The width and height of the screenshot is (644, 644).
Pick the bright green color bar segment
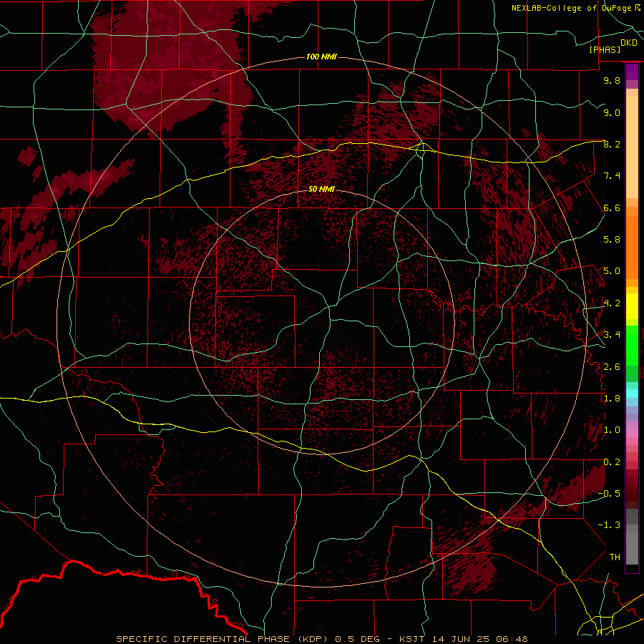point(632,346)
